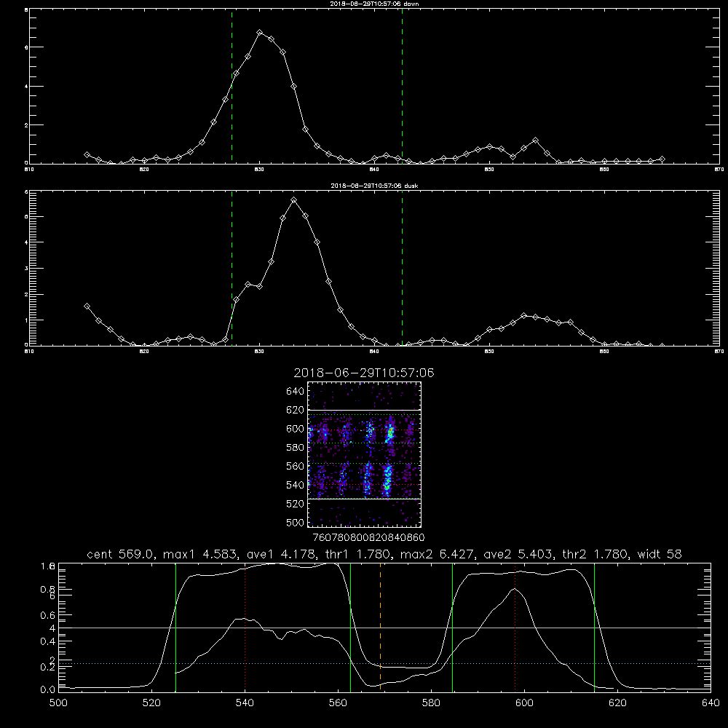
Task: Click the red dotted line near 598 in bottom plot
Action: (515, 627)
